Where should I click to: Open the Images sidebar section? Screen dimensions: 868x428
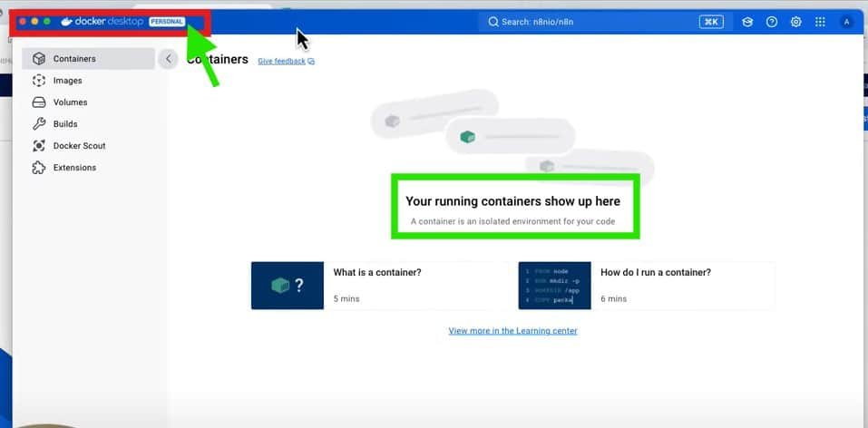[88, 81]
